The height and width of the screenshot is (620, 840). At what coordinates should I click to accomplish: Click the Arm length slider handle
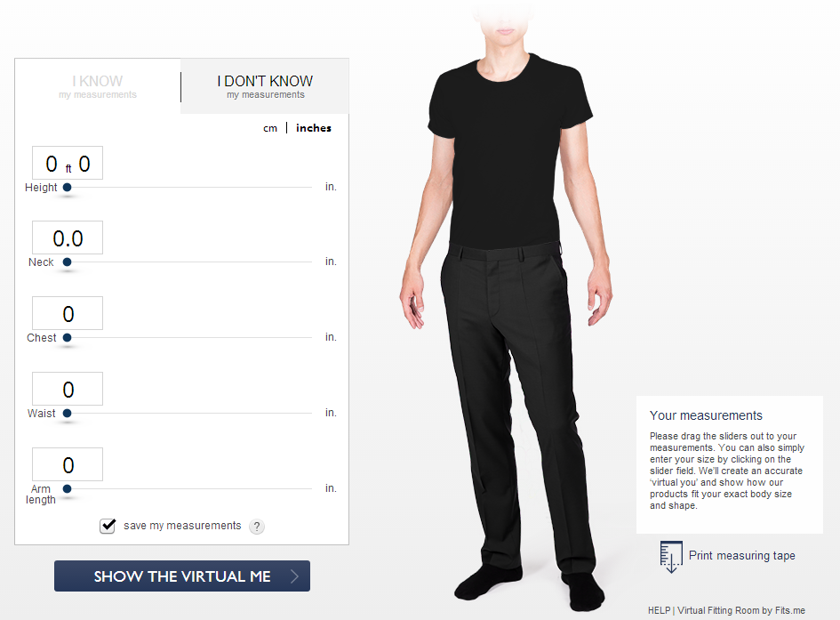(x=67, y=488)
